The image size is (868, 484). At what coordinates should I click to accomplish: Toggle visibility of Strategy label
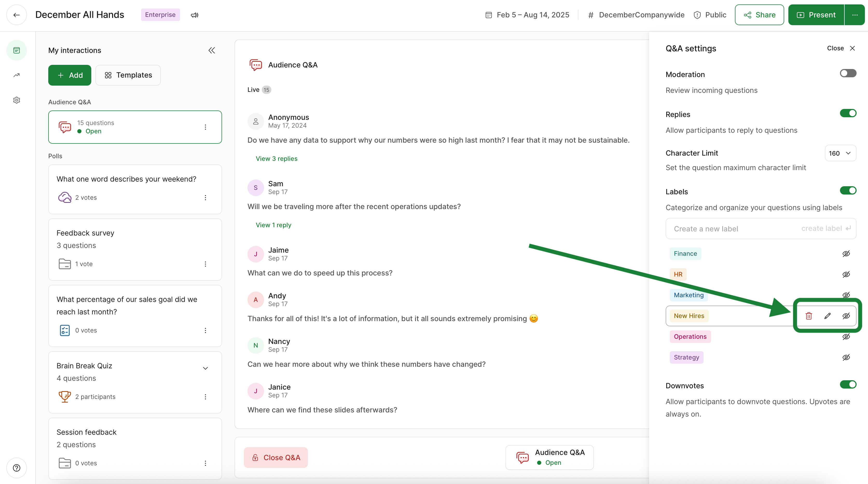tap(846, 357)
